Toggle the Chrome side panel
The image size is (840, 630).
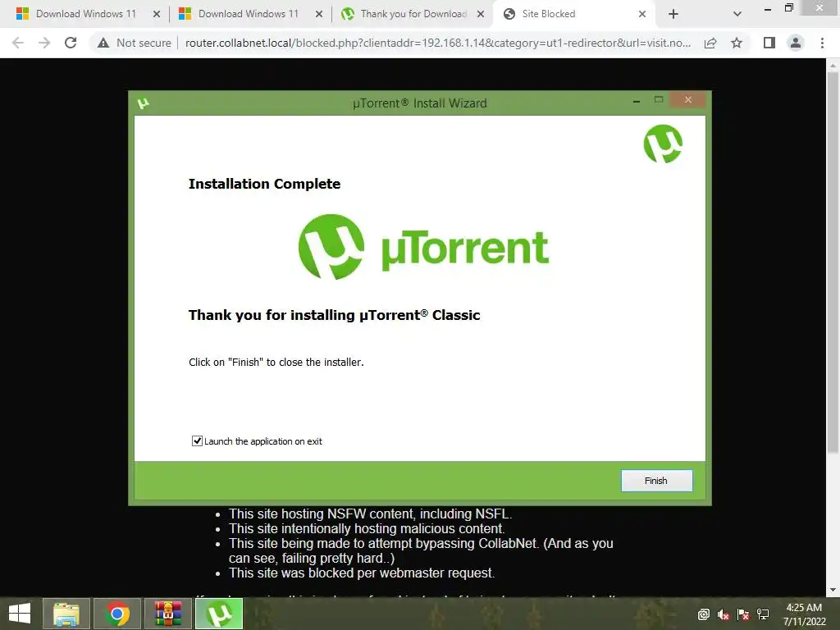pyautogui.click(x=769, y=43)
